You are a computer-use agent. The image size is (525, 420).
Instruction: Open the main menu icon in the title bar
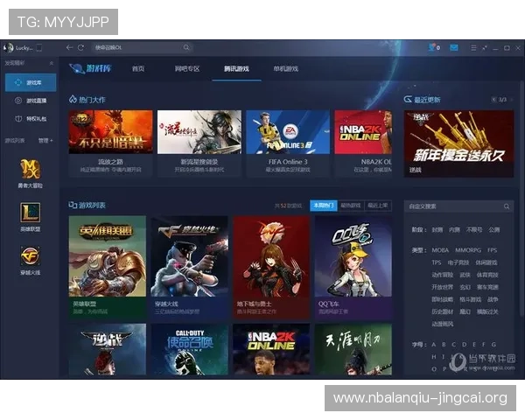[x=473, y=47]
